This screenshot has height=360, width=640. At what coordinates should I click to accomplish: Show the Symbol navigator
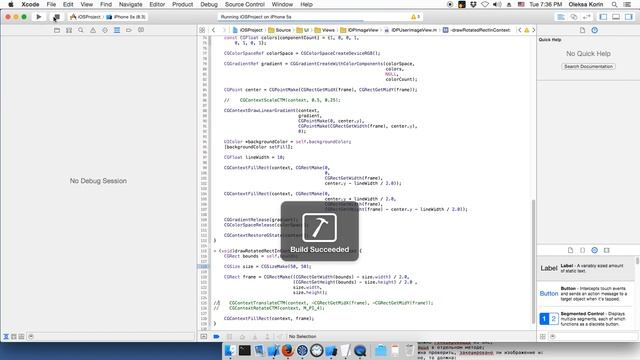coord(69,30)
